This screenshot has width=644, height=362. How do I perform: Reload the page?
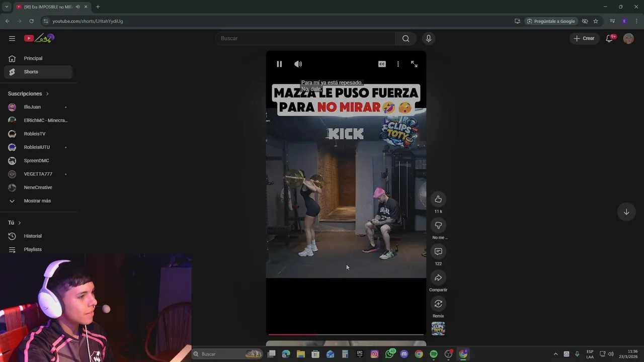pos(31,21)
